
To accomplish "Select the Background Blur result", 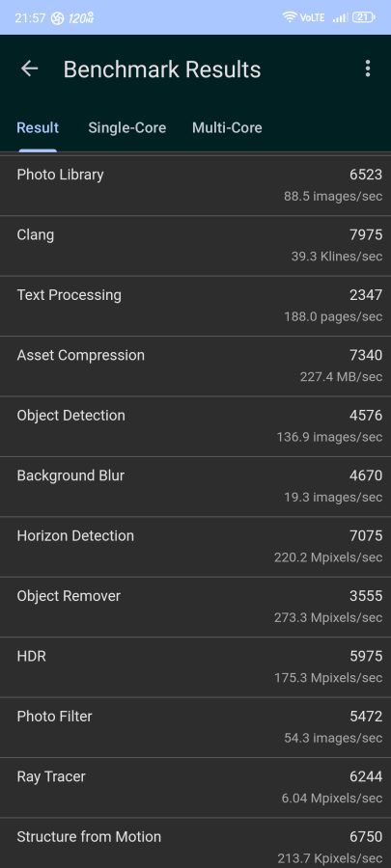I will tap(195, 487).
